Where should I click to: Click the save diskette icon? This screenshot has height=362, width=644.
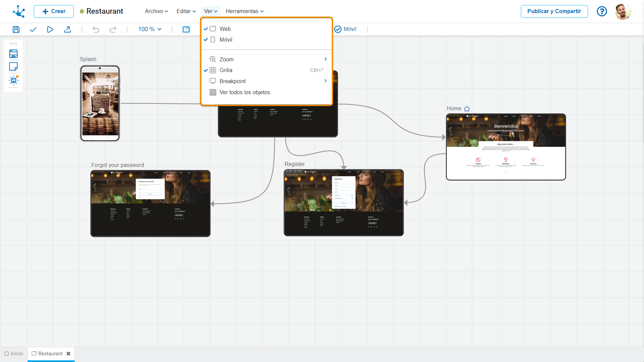[16, 29]
